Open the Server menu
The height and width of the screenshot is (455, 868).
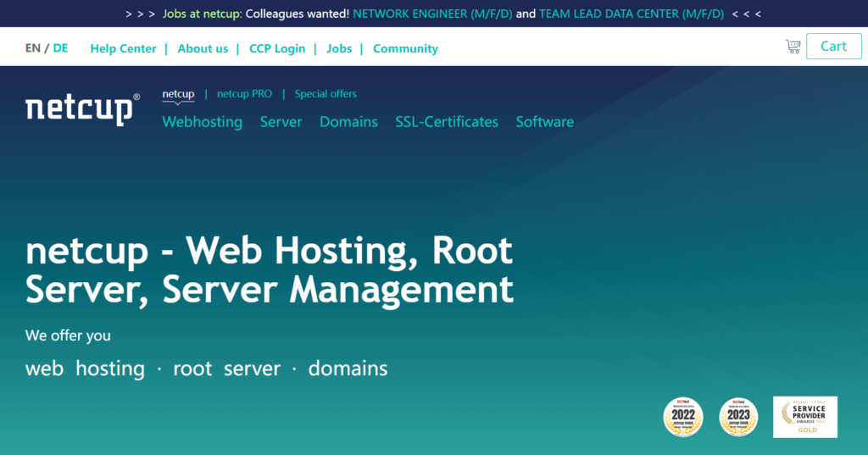281,122
